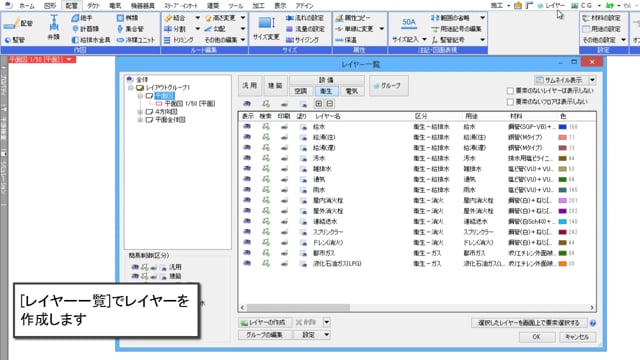Click the 属性コピー attribute copy tool
The width and height of the screenshot is (640, 360).
coord(353,18)
